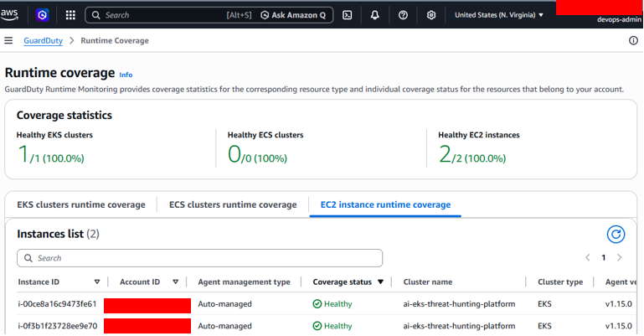Click Healthy status for i-0f3b1f23728ee9e70
Screen dimensions: 644x336
pos(332,326)
